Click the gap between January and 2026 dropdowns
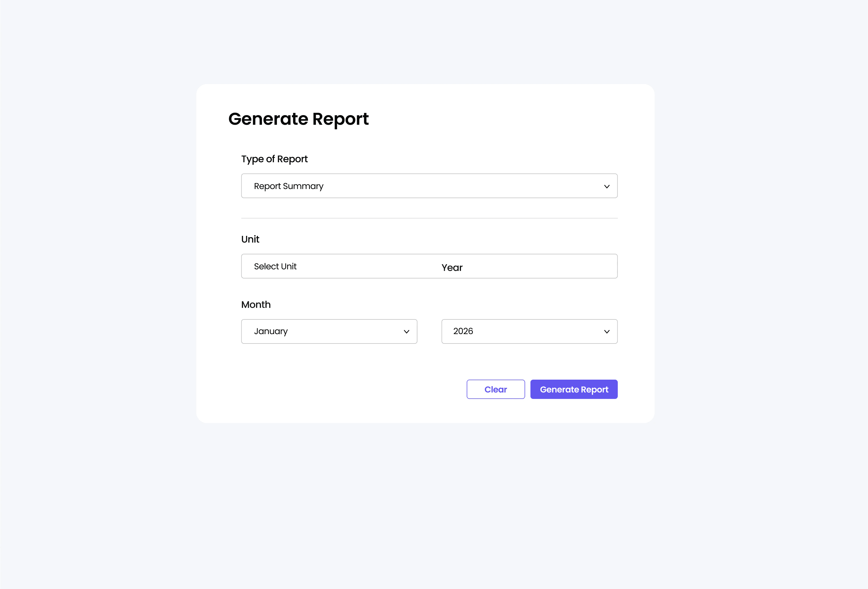This screenshot has width=868, height=589. (430, 331)
